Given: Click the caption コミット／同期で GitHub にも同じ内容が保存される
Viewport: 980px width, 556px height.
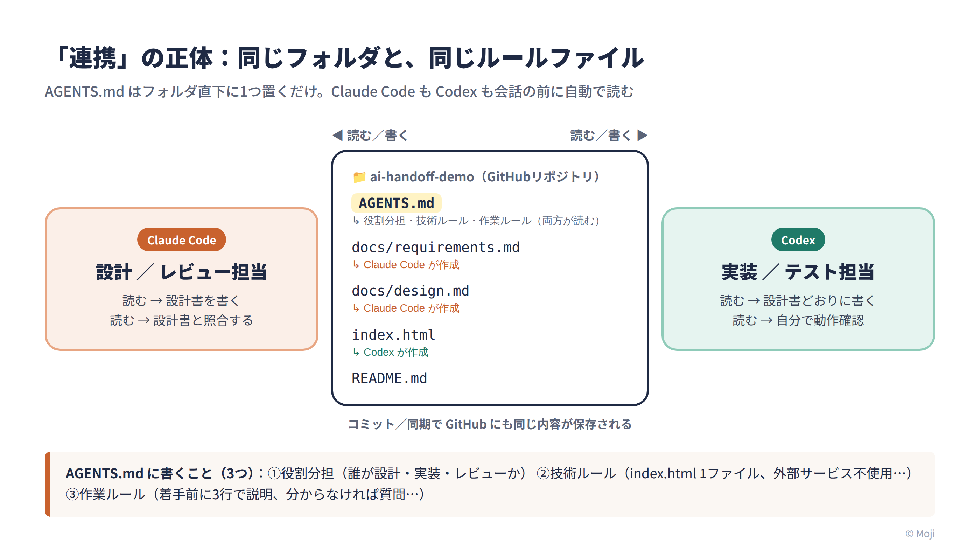Looking at the screenshot, I should point(490,424).
